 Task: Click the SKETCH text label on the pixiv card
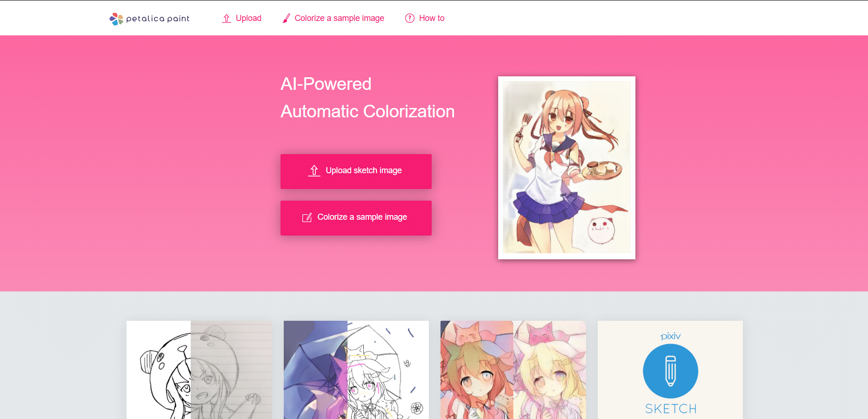point(670,409)
